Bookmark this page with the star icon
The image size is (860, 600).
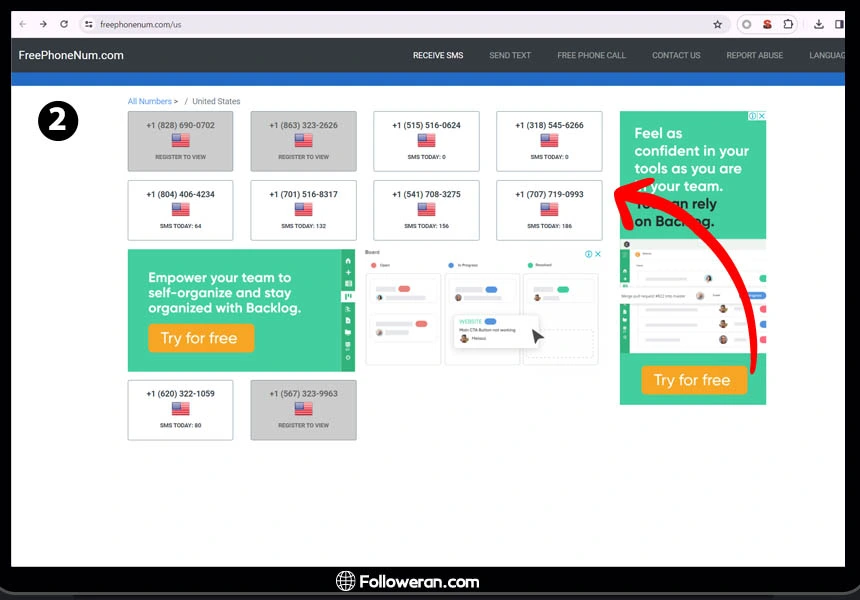coord(717,24)
